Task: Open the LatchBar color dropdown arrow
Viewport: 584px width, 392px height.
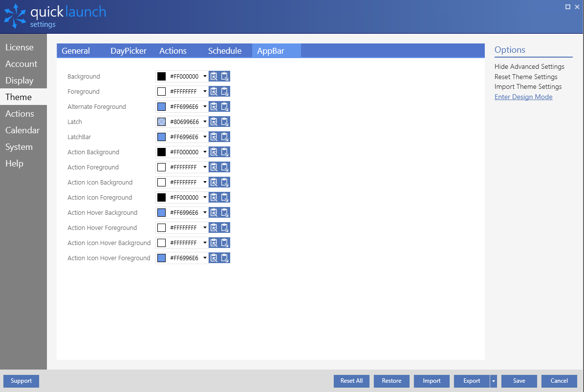Action: (205, 137)
